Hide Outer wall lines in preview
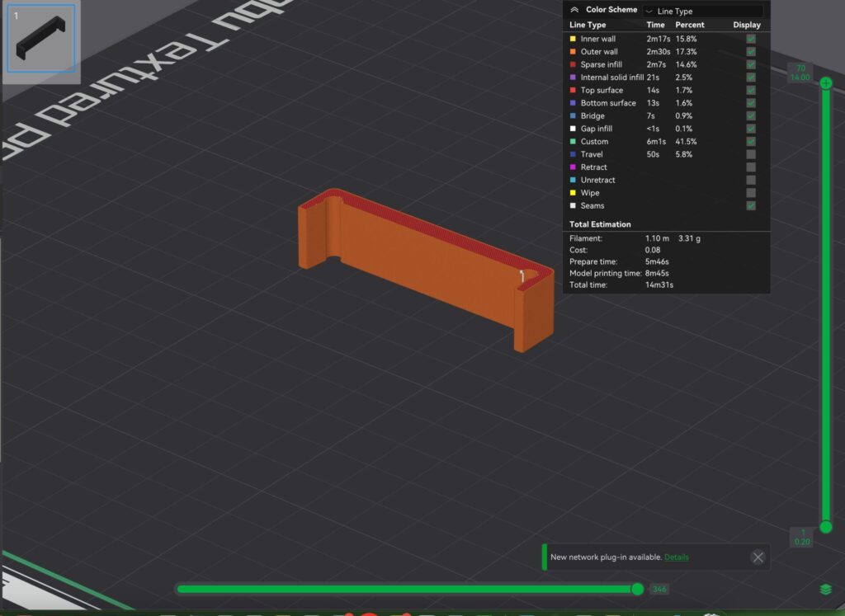845x616 pixels. [751, 52]
